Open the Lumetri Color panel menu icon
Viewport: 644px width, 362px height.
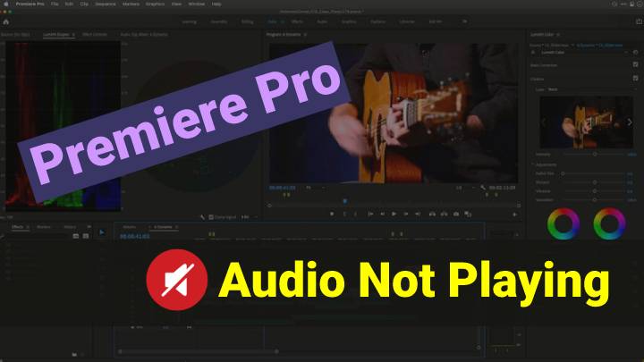click(x=558, y=35)
